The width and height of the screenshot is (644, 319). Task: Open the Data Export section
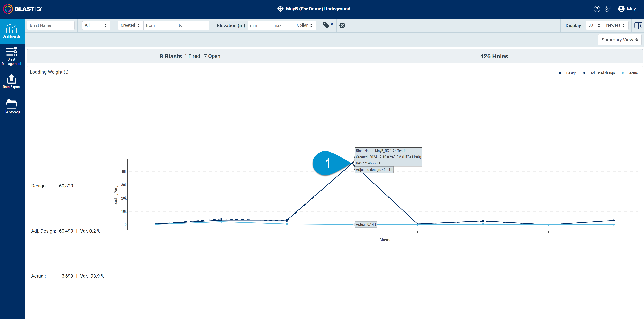(x=11, y=82)
